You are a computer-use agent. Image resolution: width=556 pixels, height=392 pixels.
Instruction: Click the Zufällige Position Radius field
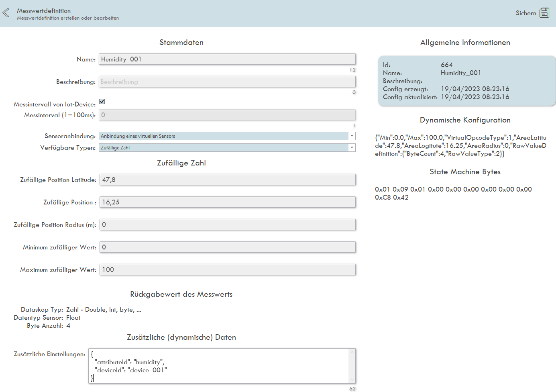tap(228, 225)
